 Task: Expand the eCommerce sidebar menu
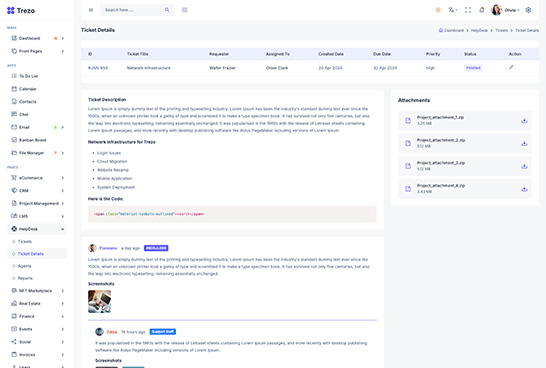pos(37,178)
